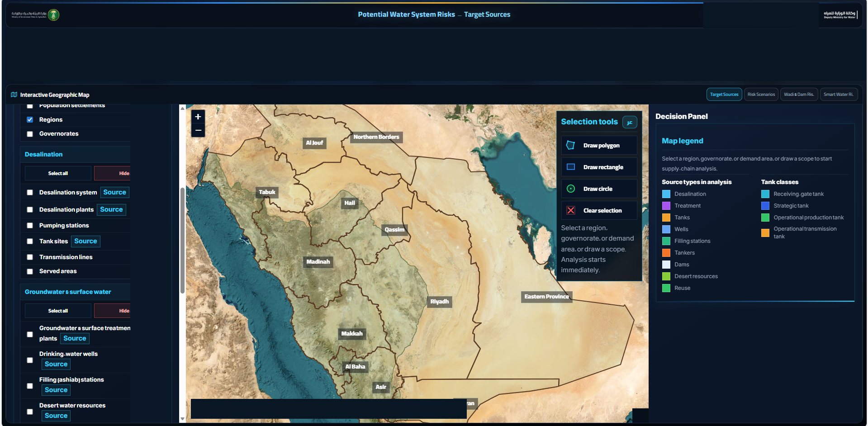Screen dimensions: 868x426
Task: Click the Tabuk region label on map
Action: click(x=267, y=192)
